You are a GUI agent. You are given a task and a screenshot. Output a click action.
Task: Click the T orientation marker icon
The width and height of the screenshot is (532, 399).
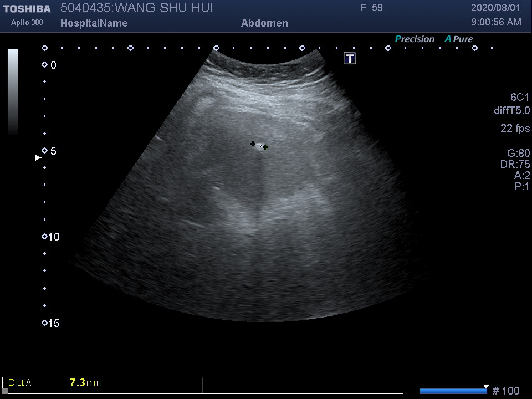click(x=350, y=58)
